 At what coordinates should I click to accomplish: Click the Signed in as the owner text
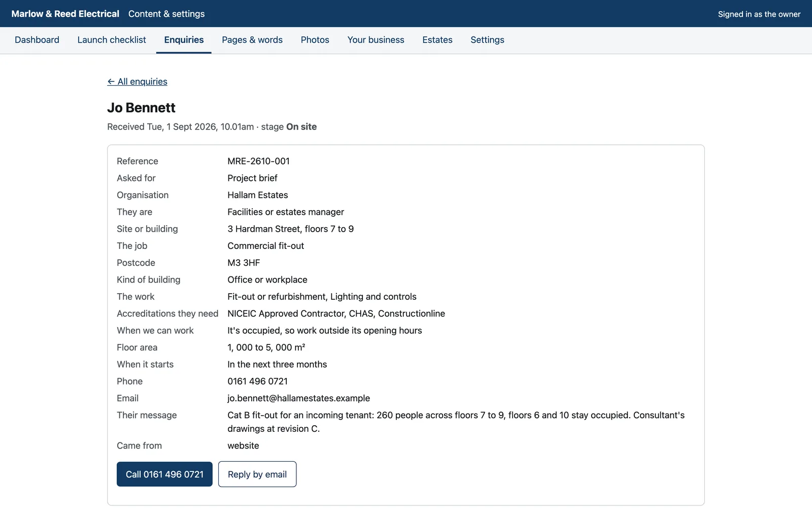[759, 14]
